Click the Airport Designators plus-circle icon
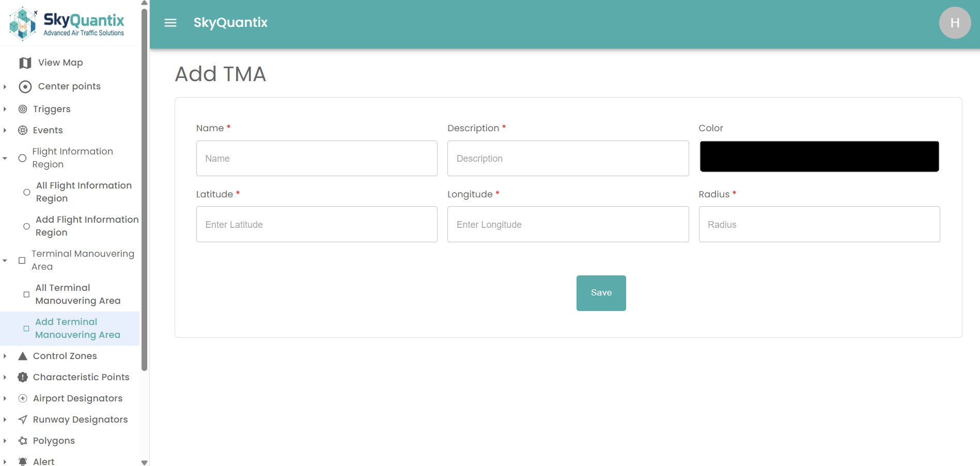 pyautogui.click(x=23, y=398)
